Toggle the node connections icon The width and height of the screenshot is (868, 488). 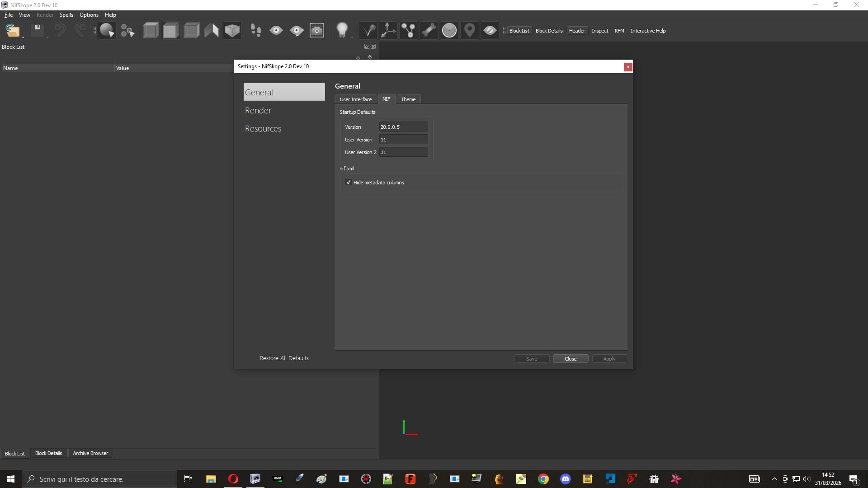coord(409,31)
